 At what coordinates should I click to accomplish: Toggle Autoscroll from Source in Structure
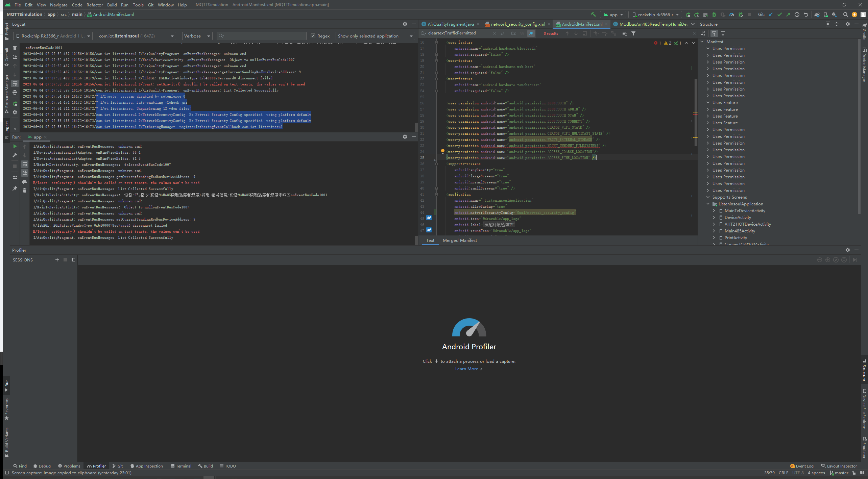(x=723, y=33)
